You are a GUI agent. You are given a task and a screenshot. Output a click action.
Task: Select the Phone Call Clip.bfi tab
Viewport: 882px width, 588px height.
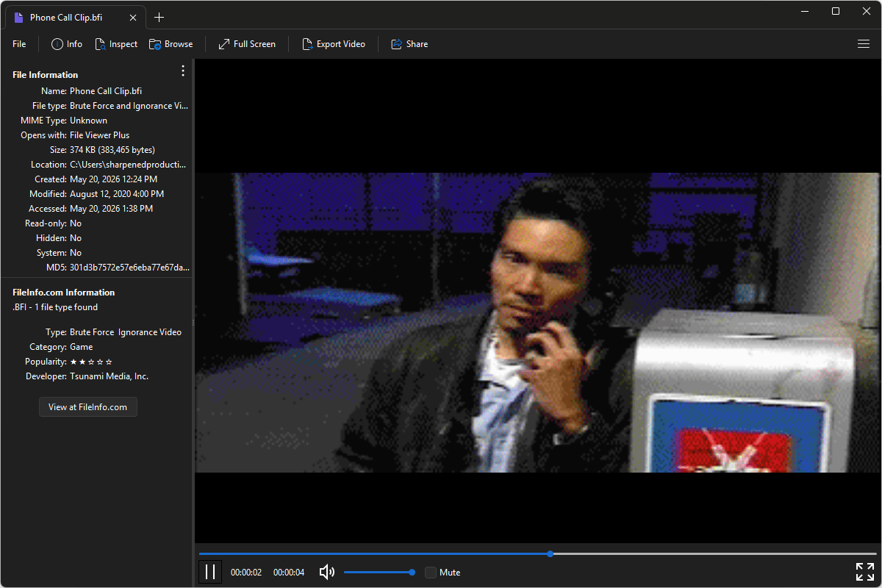click(76, 18)
